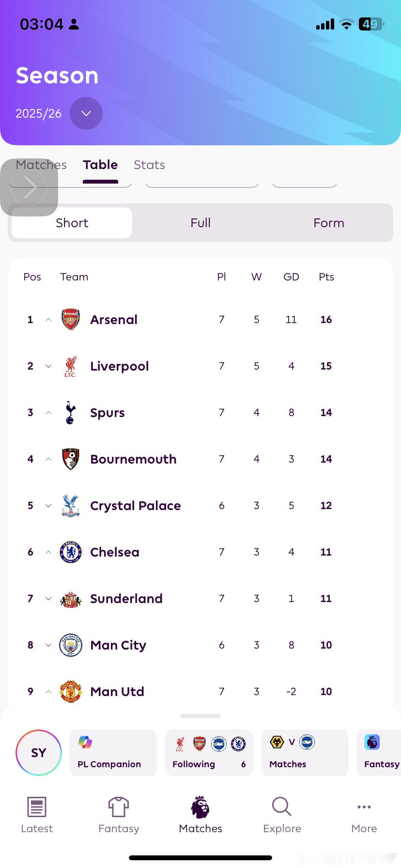Viewport: 401px width, 868px height.
Task: Open the Following teams card
Action: (x=209, y=752)
